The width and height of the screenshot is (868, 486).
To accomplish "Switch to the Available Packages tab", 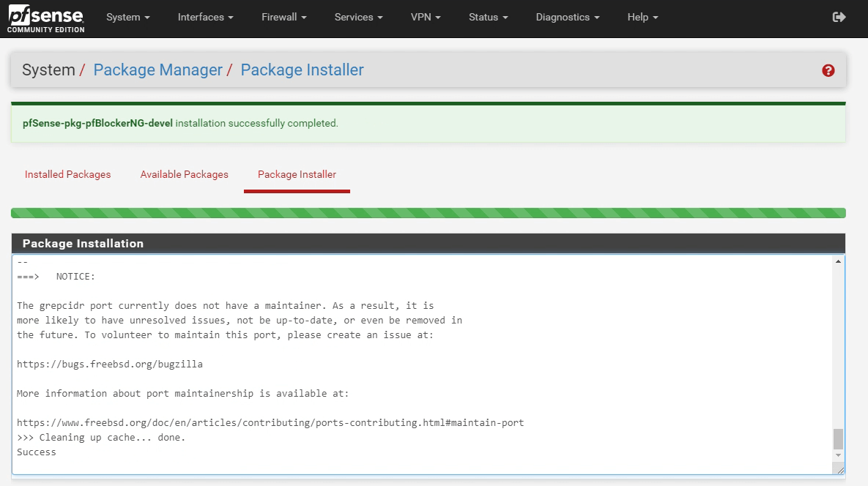I will tap(184, 174).
